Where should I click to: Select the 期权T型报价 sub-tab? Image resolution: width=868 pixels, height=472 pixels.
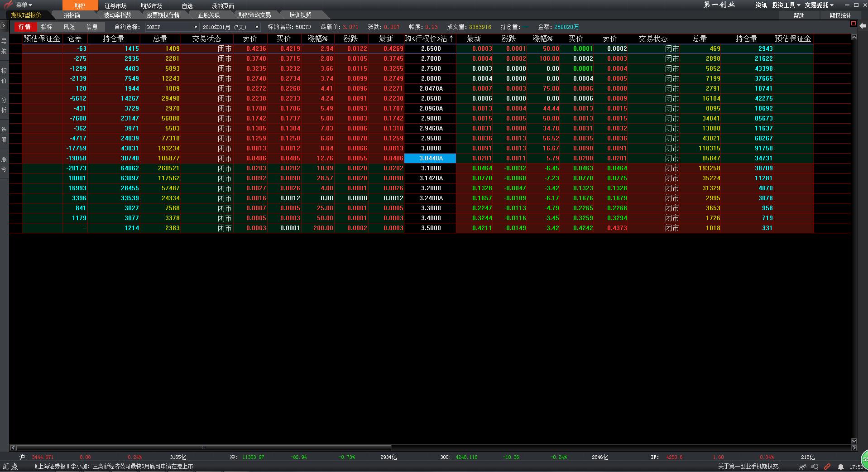26,15
